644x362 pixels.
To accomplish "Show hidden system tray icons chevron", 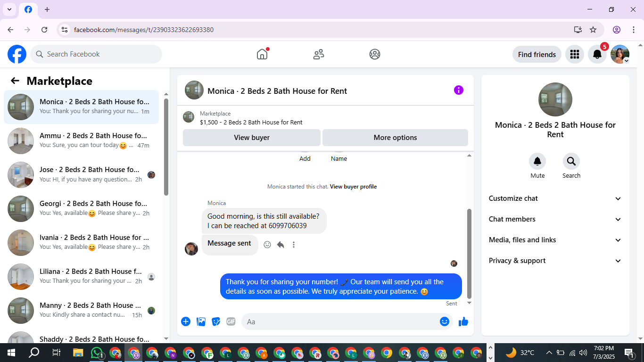I will click(549, 353).
